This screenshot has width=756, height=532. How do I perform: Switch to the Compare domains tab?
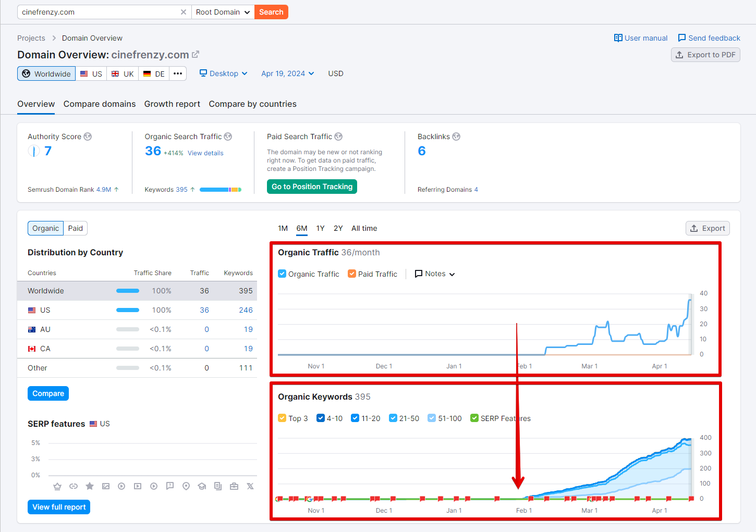[100, 104]
